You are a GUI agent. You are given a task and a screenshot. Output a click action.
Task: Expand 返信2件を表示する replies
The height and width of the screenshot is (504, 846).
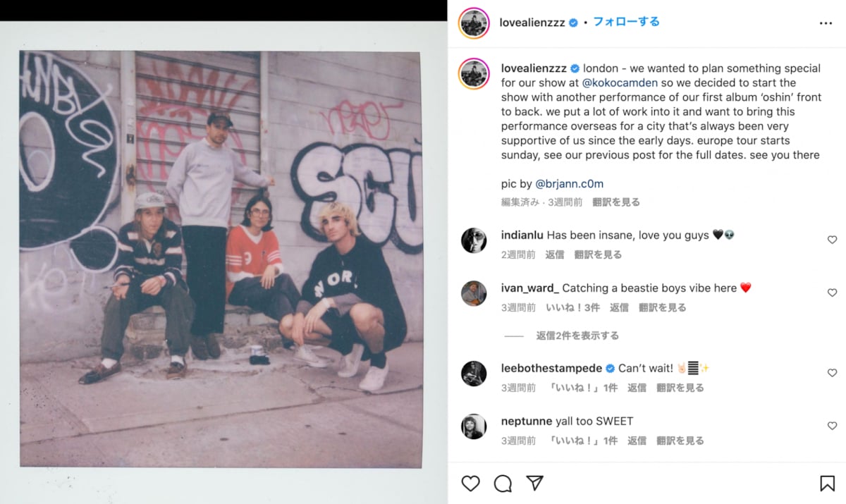[577, 336]
